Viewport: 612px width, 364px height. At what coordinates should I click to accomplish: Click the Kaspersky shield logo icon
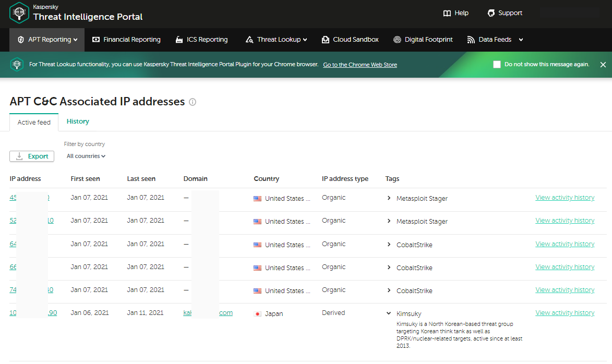click(x=19, y=13)
